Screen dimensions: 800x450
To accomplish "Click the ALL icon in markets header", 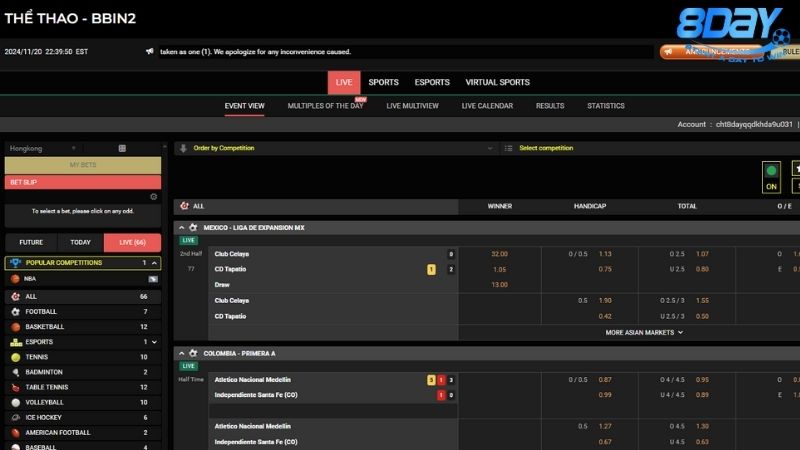I will tap(184, 206).
